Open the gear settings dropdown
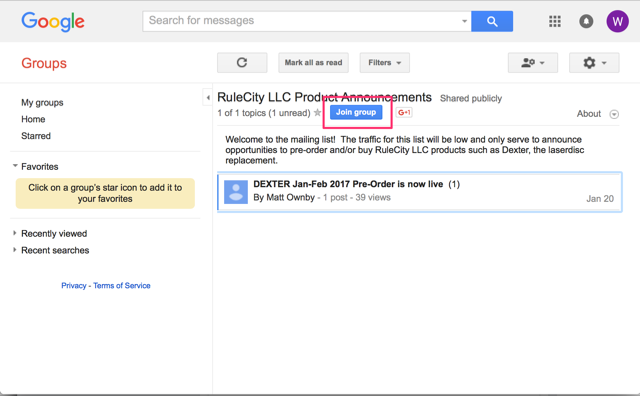This screenshot has height=396, width=640. tap(594, 62)
